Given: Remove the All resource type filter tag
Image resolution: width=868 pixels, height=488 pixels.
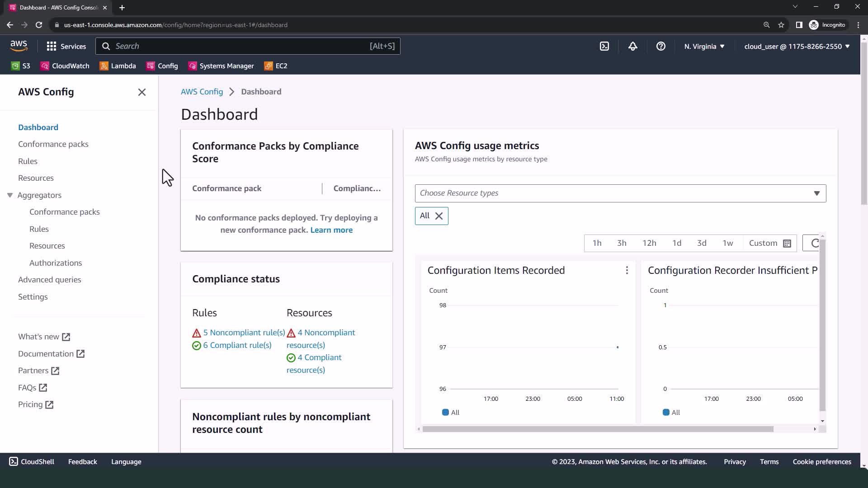Looking at the screenshot, I should click(439, 216).
